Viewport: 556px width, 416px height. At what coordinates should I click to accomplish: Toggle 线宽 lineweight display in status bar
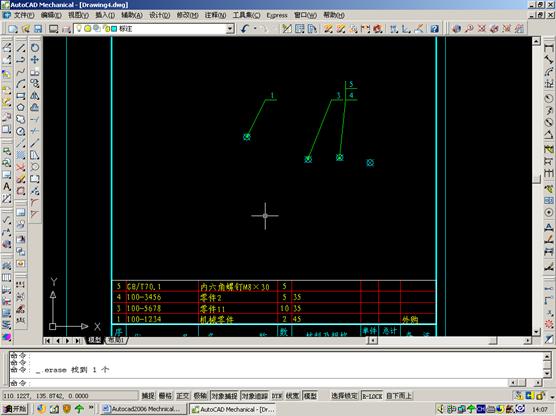[x=293, y=396]
